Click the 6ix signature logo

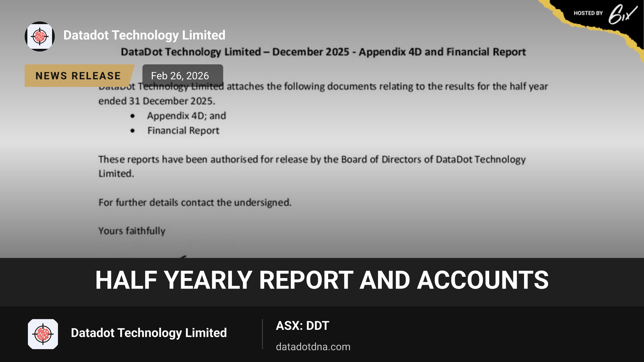pos(623,14)
